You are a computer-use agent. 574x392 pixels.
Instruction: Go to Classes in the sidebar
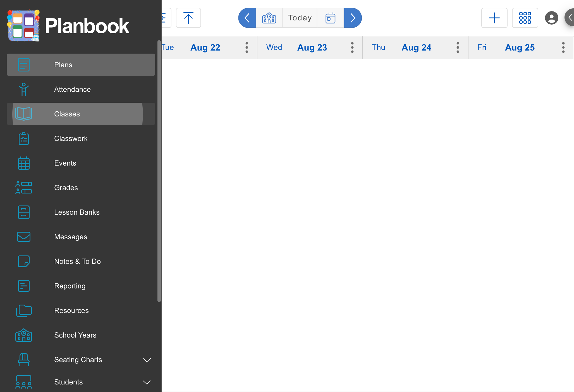click(81, 114)
